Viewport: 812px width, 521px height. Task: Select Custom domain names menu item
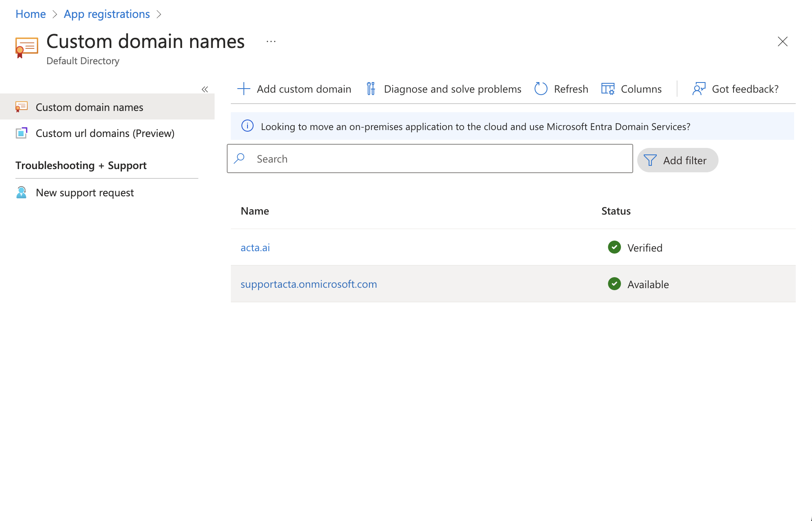click(x=107, y=107)
